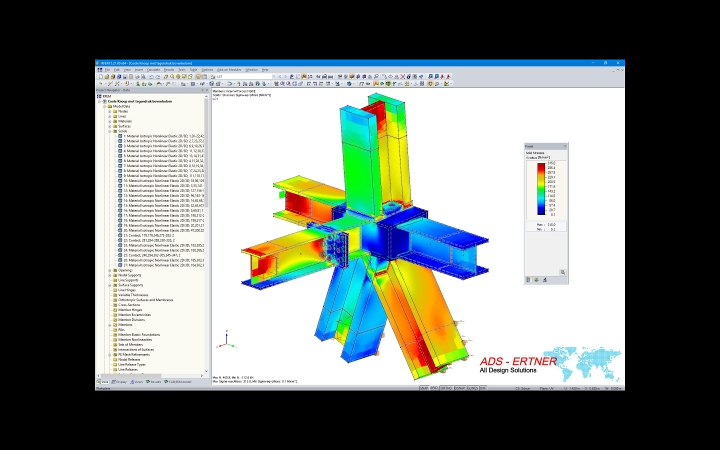Expand the Nodes folder
720x450 pixels.
[110, 111]
